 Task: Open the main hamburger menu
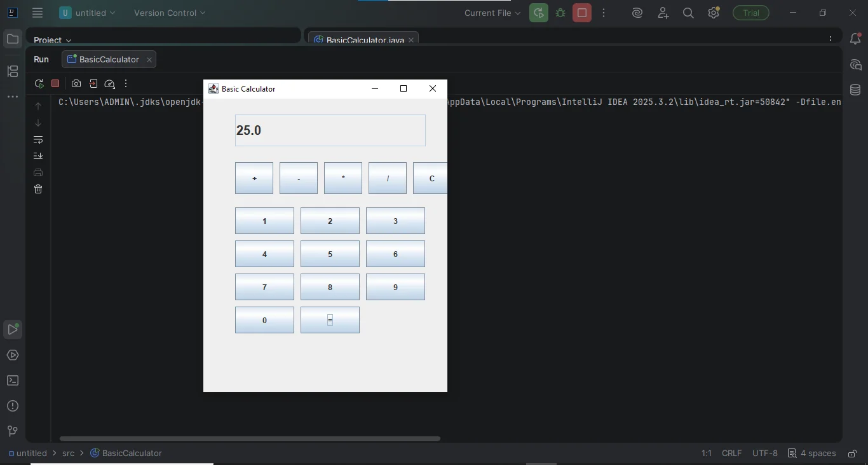[x=37, y=13]
